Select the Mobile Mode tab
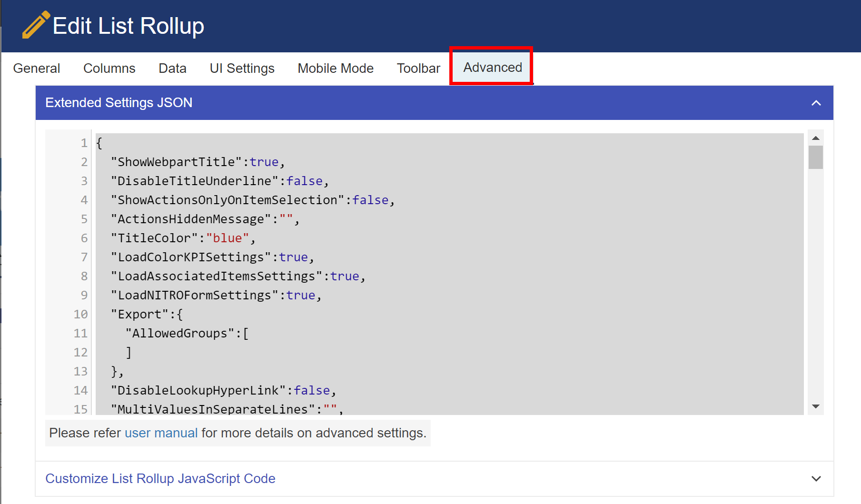 (336, 68)
